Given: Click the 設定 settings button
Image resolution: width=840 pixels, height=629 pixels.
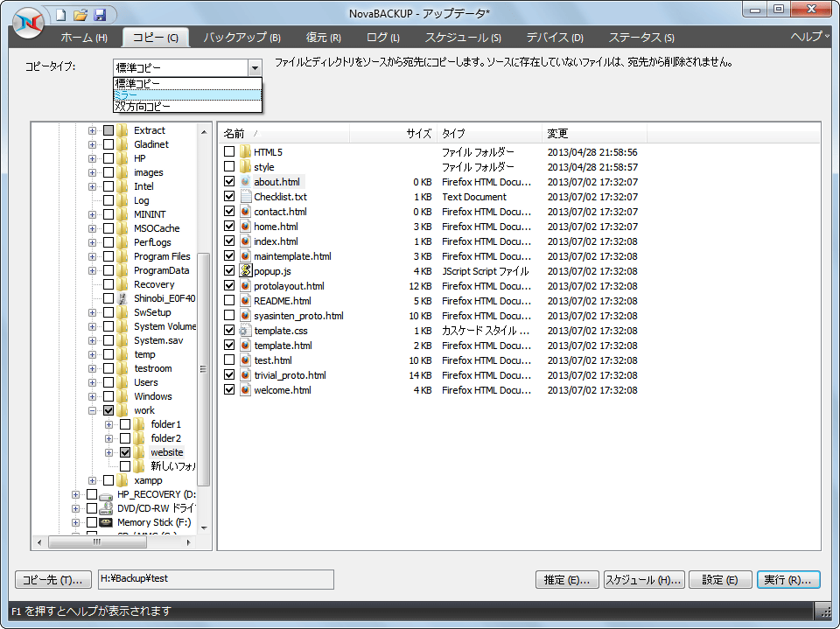Looking at the screenshot, I should (x=720, y=580).
